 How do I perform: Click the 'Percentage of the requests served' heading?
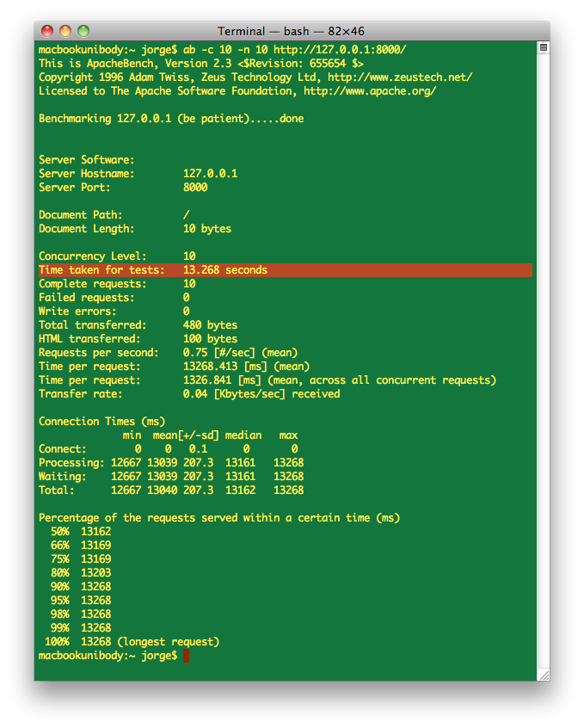(x=219, y=518)
